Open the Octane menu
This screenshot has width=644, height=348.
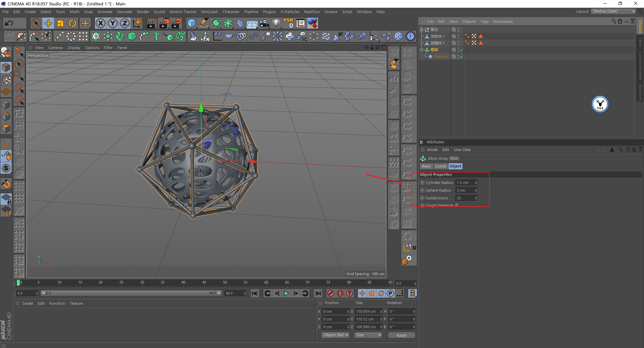coord(331,12)
